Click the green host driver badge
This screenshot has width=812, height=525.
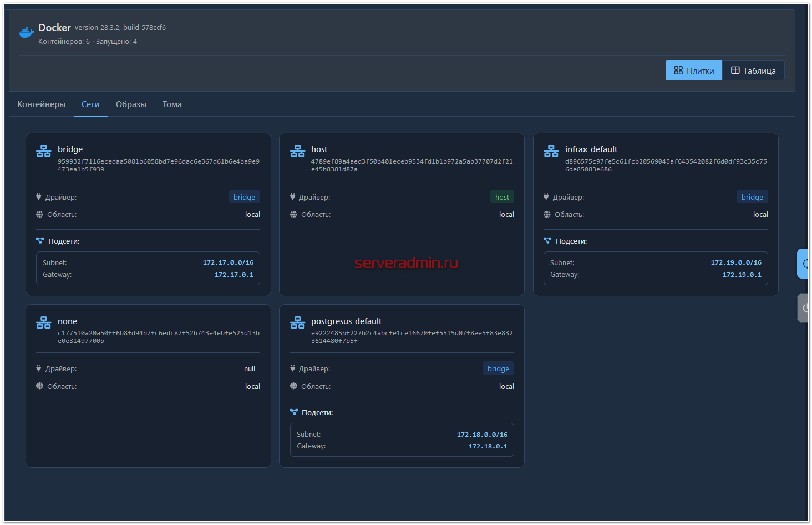[x=502, y=197]
